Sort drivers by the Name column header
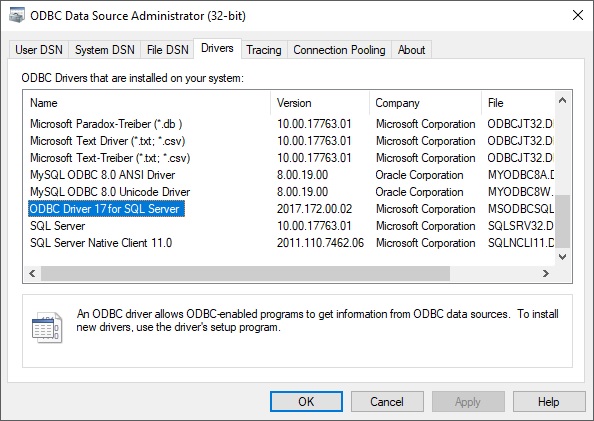This screenshot has width=594, height=421. pos(147,103)
